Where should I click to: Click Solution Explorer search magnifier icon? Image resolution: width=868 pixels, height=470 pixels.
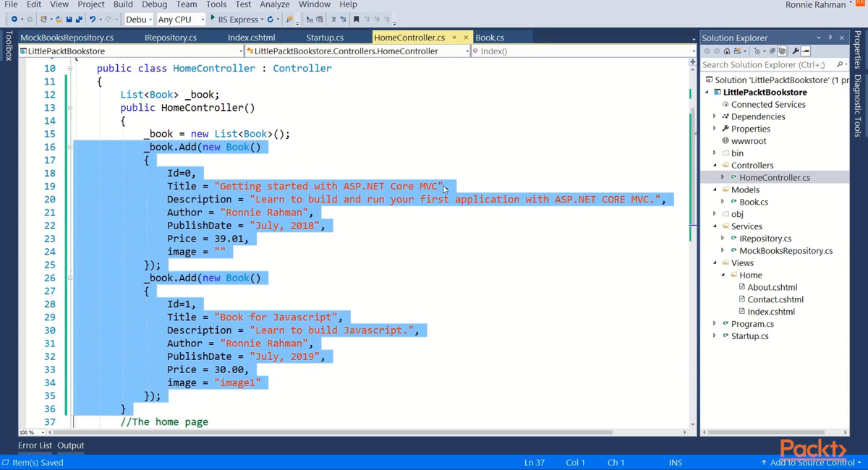pos(839,64)
